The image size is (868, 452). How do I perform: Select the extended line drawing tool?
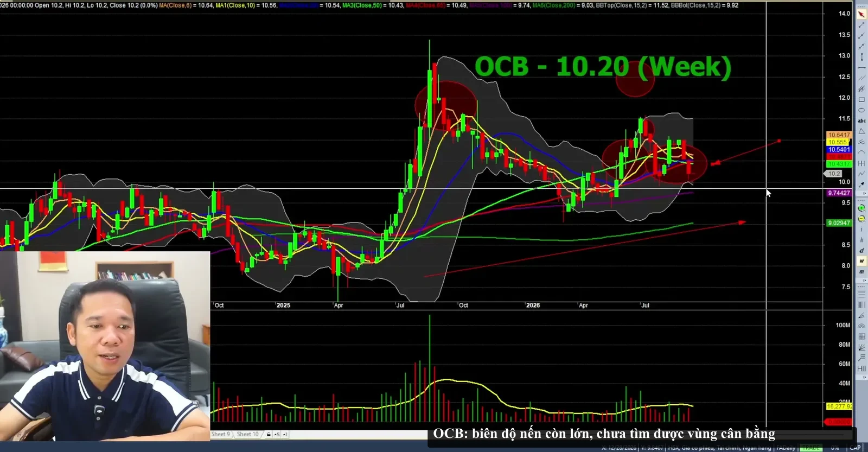(x=861, y=46)
